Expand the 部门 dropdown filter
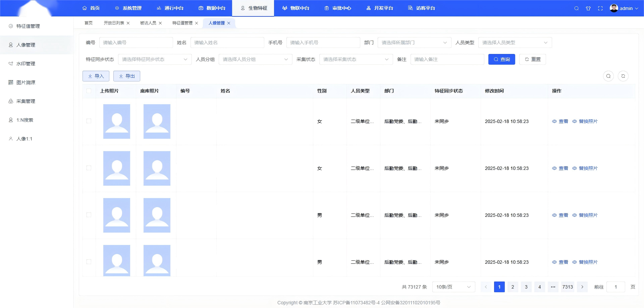Screen dimensions: 644x308 point(414,43)
